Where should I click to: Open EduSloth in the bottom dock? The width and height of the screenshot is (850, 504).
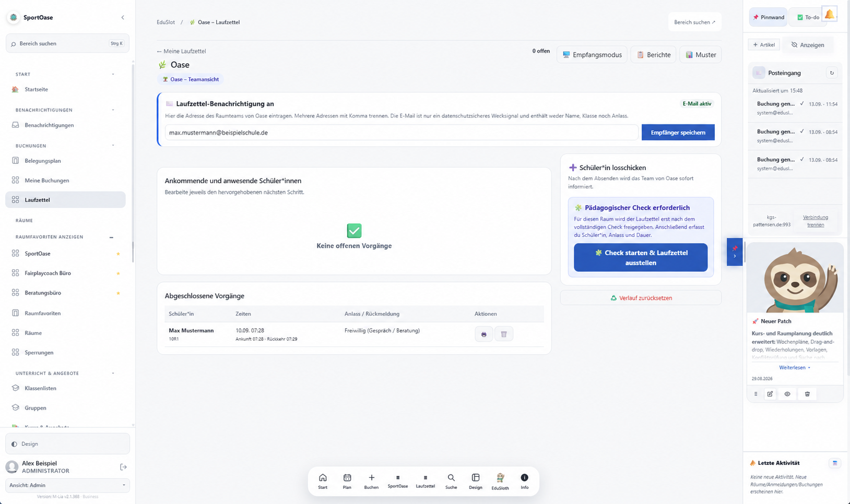[500, 482]
